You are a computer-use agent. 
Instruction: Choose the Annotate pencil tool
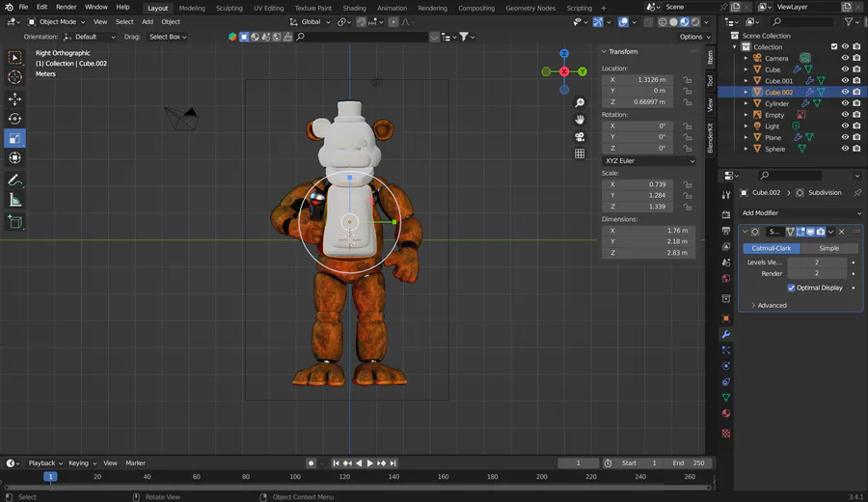(x=14, y=181)
